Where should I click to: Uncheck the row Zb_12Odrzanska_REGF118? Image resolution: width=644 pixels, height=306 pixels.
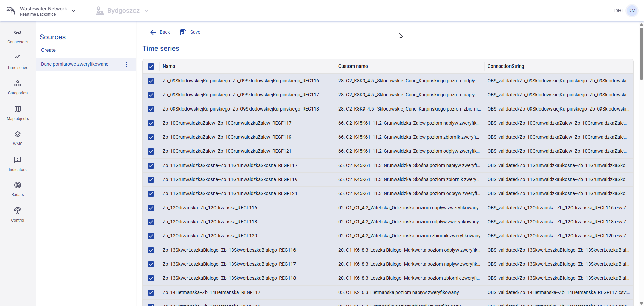[x=151, y=222]
